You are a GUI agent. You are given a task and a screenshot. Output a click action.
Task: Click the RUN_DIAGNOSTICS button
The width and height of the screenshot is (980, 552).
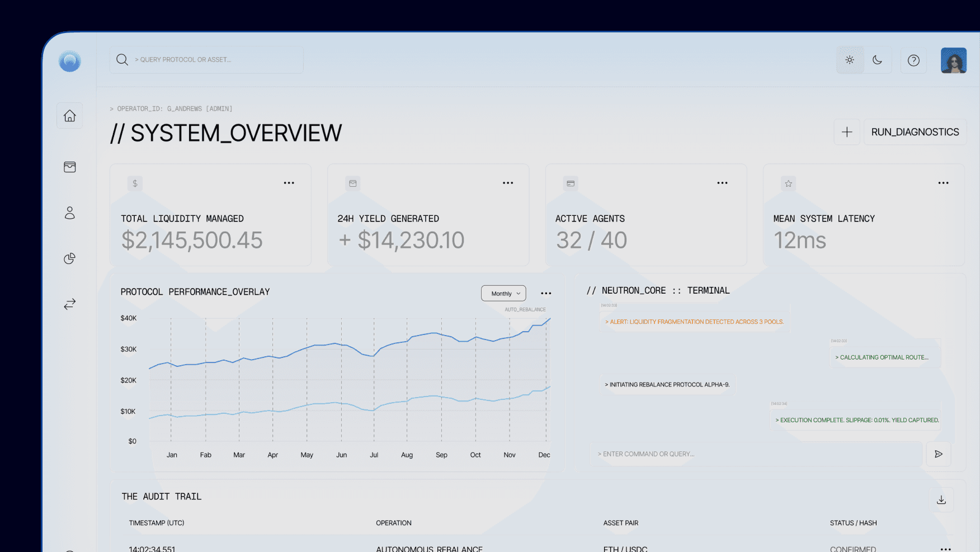tap(915, 132)
